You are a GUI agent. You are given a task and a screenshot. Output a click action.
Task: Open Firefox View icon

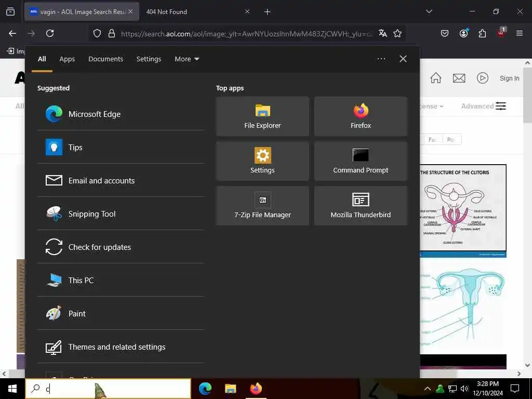(x=10, y=11)
